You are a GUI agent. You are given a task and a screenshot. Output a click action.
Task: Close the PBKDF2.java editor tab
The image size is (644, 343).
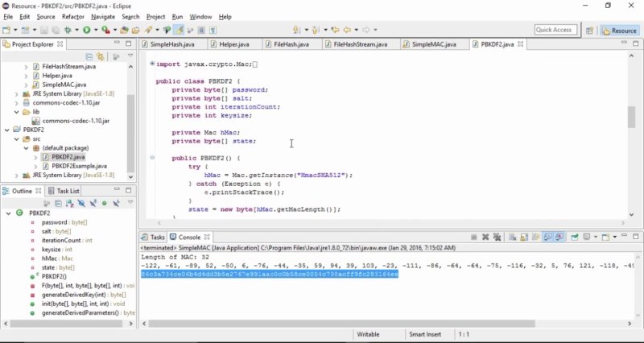pyautogui.click(x=520, y=44)
